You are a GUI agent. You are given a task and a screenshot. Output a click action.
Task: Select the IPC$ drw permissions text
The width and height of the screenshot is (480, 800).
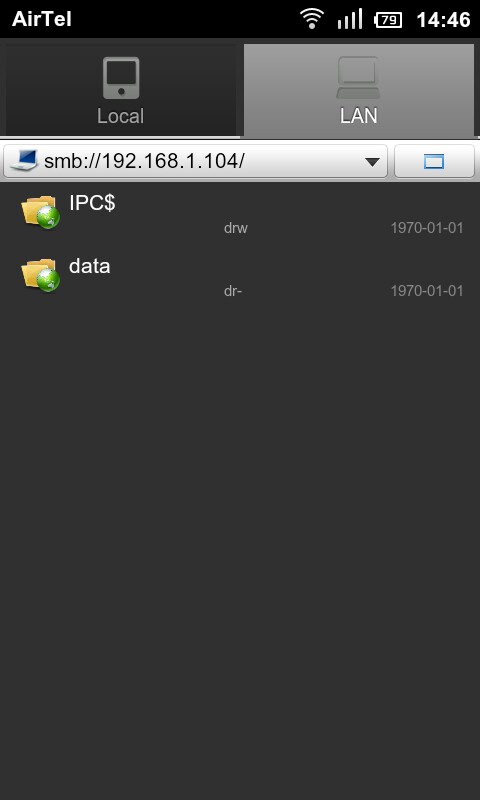pos(236,228)
